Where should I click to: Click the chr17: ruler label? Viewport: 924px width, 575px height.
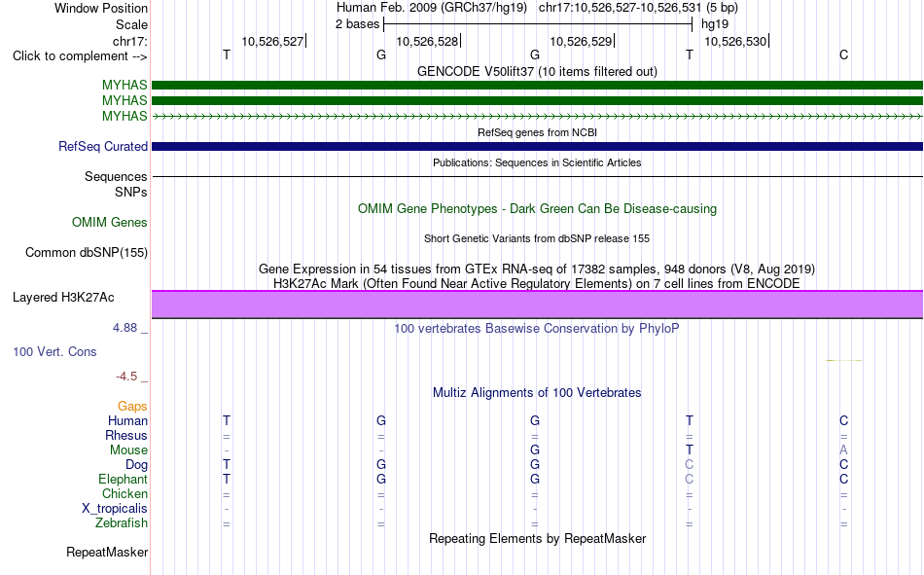[x=129, y=41]
